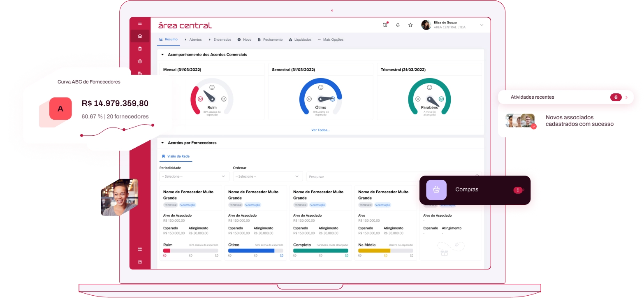The height and width of the screenshot is (299, 644).
Task: Click the happy face on the Trismestral gauge
Action: [441, 99]
